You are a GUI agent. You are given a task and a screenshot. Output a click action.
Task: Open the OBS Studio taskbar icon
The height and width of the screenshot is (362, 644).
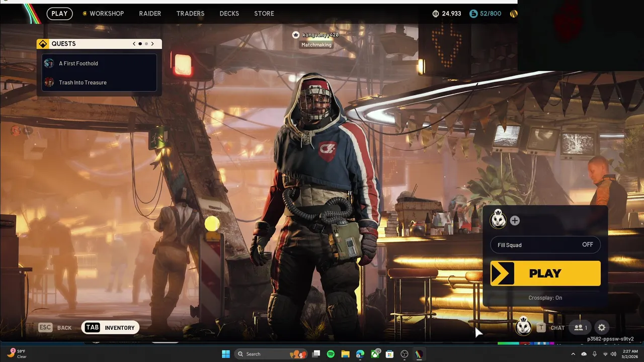(x=405, y=354)
